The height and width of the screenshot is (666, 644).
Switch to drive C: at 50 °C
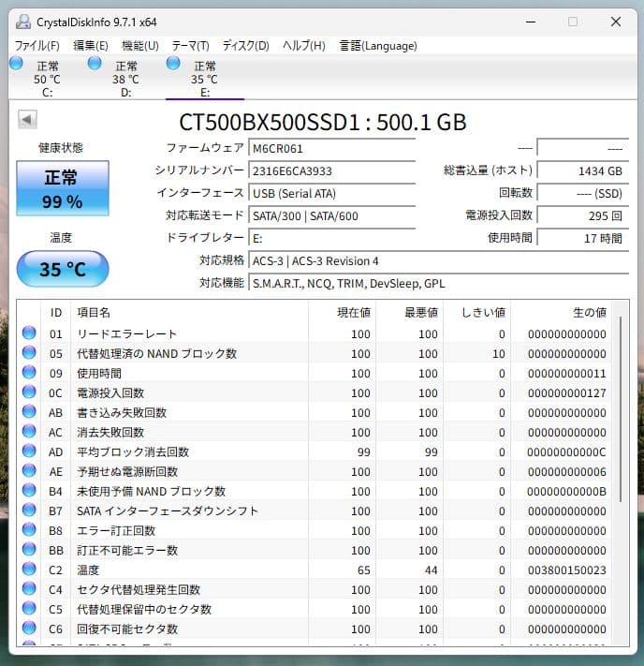(47, 79)
